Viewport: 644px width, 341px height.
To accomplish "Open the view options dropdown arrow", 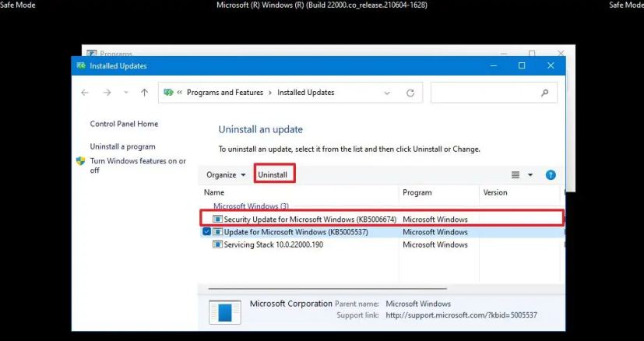I will [x=530, y=175].
